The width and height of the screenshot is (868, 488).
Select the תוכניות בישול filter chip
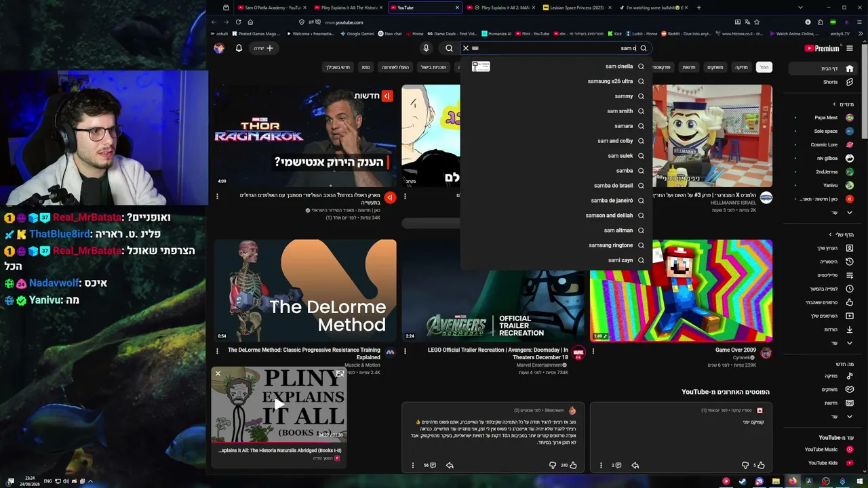433,67
